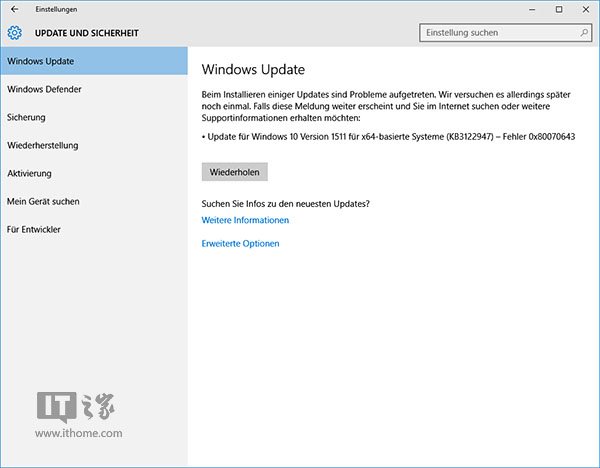This screenshot has width=600, height=468.
Task: Open Wiederherstellung settings
Action: pyautogui.click(x=42, y=146)
